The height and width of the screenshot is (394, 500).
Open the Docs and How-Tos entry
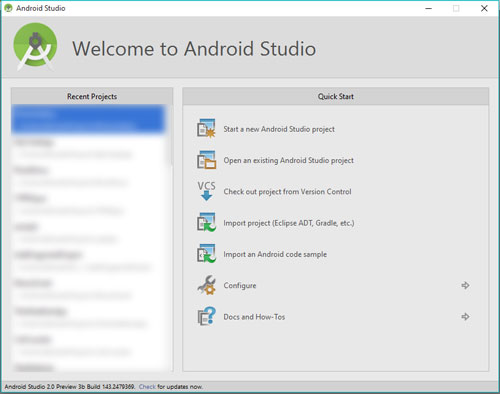click(x=254, y=317)
